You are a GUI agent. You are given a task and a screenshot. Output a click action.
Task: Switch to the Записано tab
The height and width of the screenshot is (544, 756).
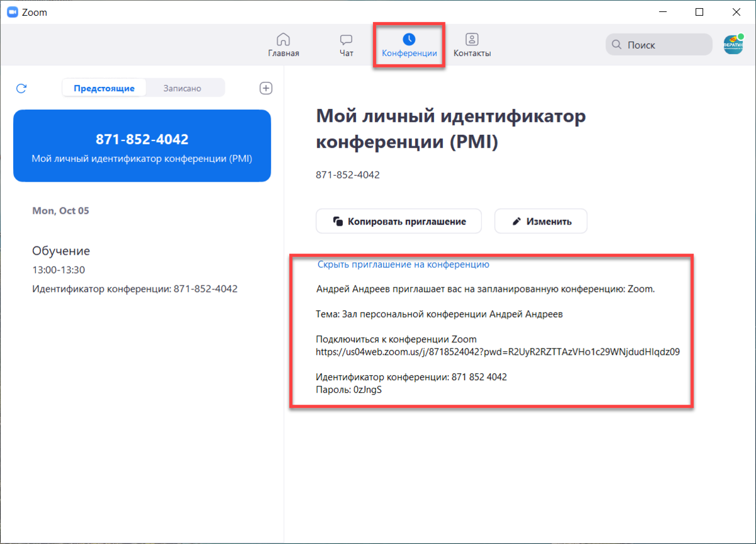tap(182, 88)
